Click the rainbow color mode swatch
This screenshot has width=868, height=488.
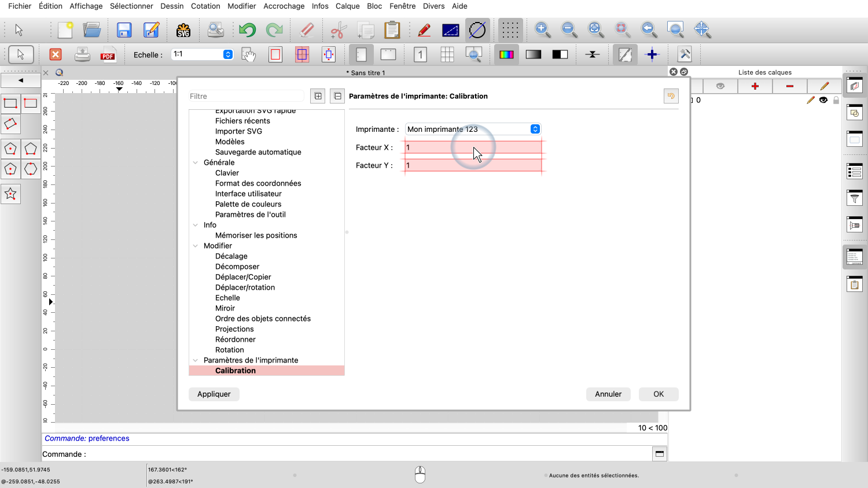pyautogui.click(x=506, y=54)
